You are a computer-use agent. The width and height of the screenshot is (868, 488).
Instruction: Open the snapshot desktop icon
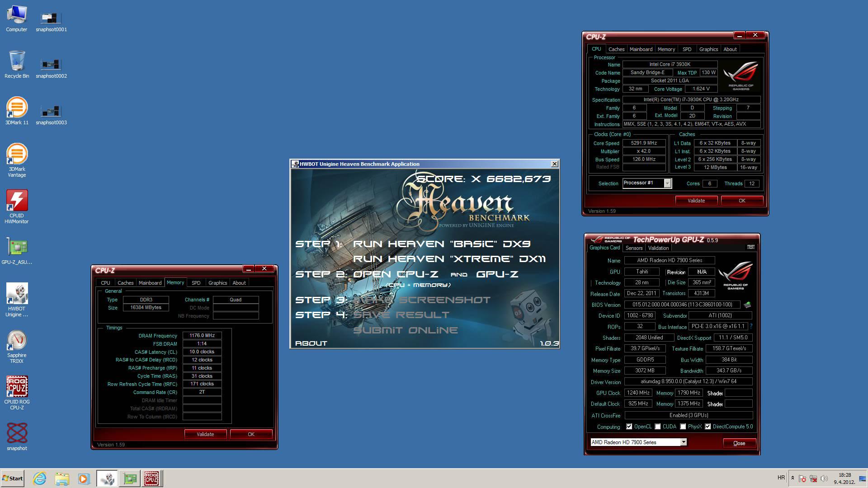click(x=17, y=437)
